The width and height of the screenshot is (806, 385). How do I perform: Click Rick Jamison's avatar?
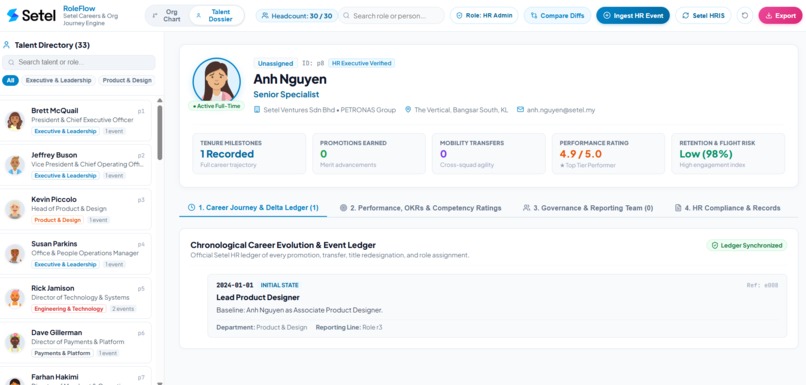[x=14, y=298]
